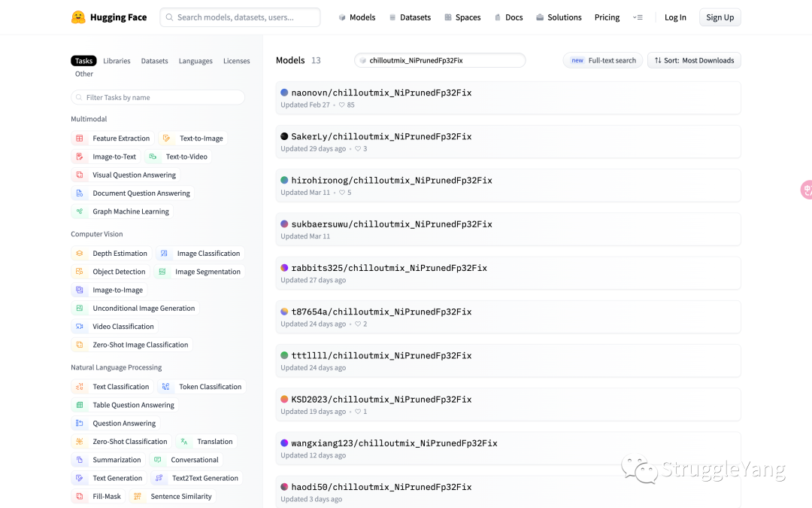Screen dimensions: 812x508
Task: Click the model name filter field
Action: point(440,60)
